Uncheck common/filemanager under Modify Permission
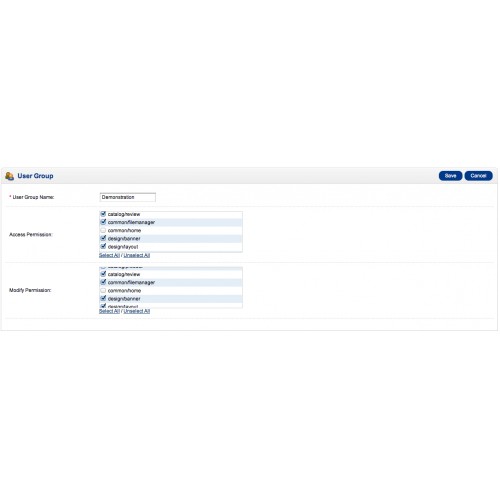The height and width of the screenshot is (500, 500). (103, 282)
